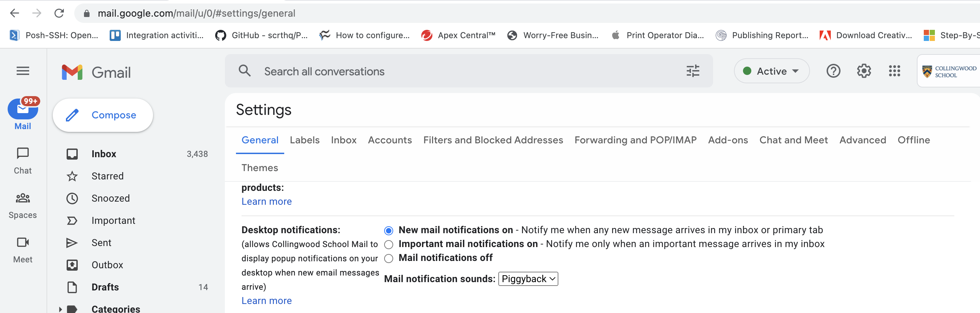The image size is (980, 313).
Task: Switch to the Accounts tab
Action: 390,140
